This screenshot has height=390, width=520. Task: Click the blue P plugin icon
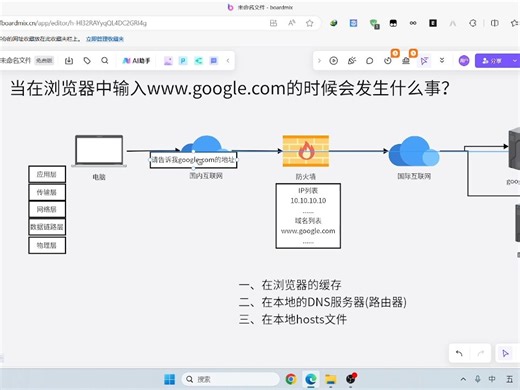[183, 61]
